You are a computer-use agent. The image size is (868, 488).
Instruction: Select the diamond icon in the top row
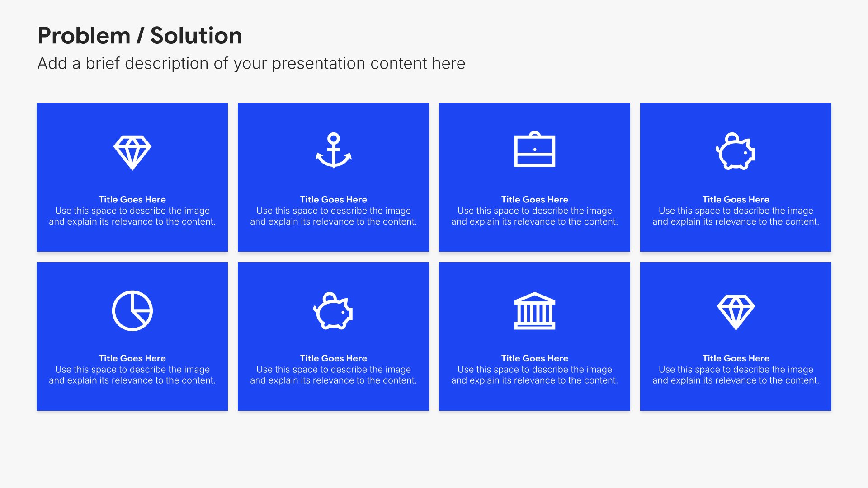132,153
